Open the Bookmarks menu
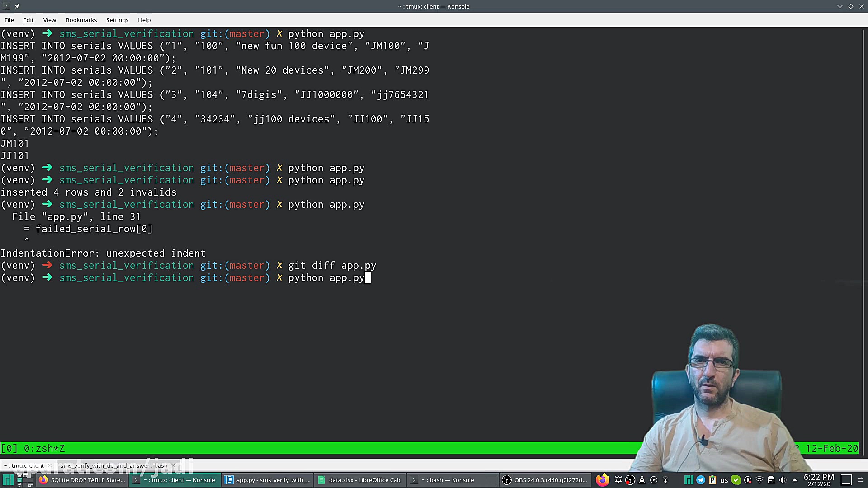 (81, 20)
